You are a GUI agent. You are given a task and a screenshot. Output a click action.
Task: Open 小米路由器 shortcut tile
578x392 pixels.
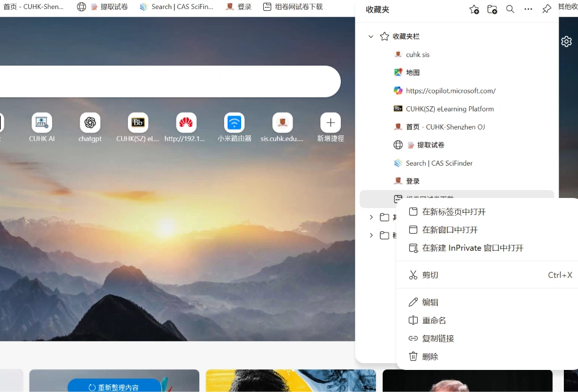[234, 127]
